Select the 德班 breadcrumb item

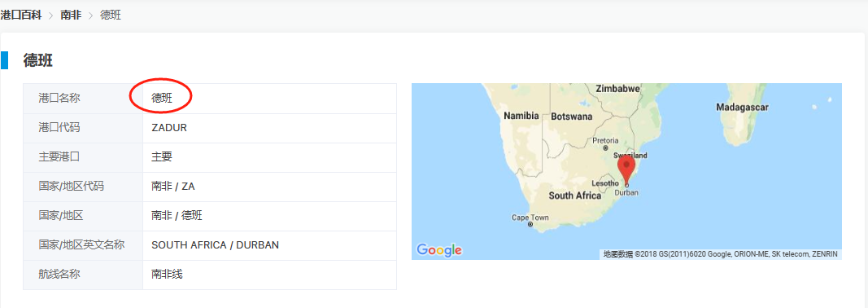[x=110, y=15]
